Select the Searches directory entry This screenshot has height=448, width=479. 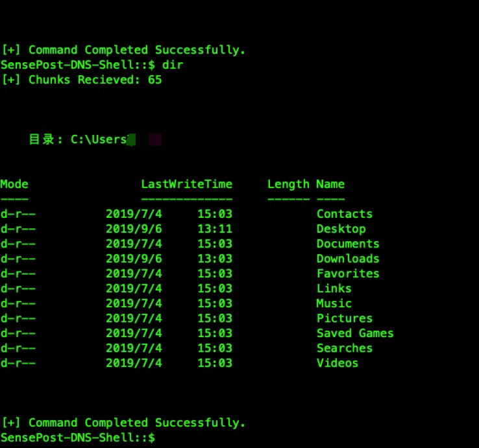[x=345, y=348]
